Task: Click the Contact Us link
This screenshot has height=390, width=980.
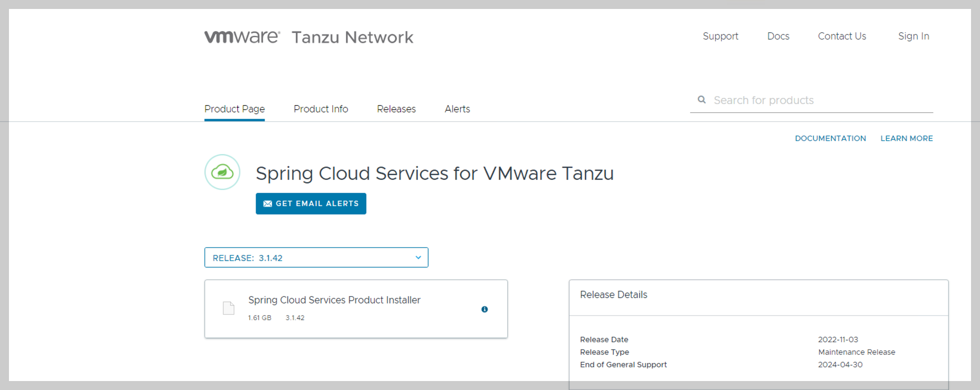Action: [842, 36]
